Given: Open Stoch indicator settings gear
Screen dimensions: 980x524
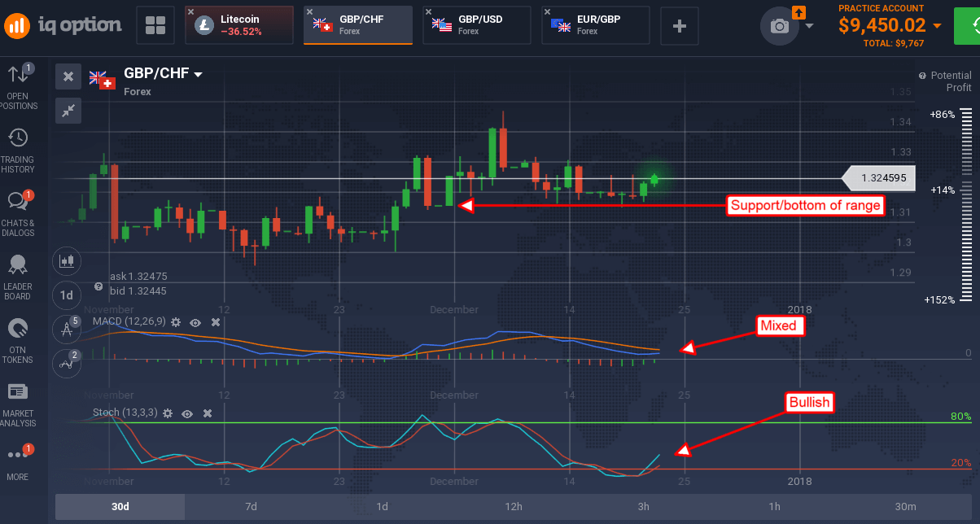Looking at the screenshot, I should tap(168, 413).
